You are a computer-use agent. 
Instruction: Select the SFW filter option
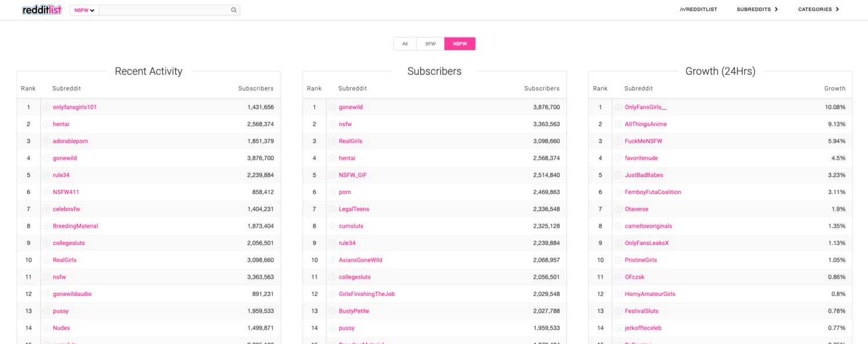coord(430,44)
